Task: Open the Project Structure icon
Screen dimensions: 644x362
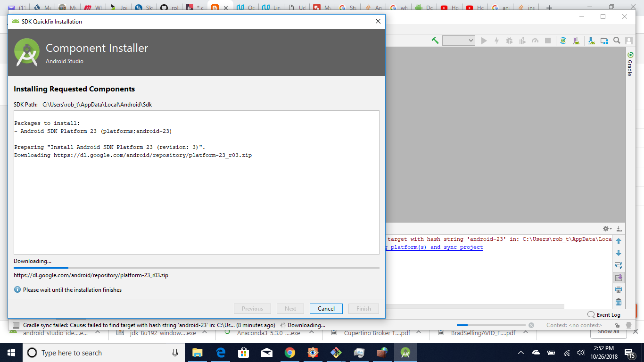Action: click(604, 41)
